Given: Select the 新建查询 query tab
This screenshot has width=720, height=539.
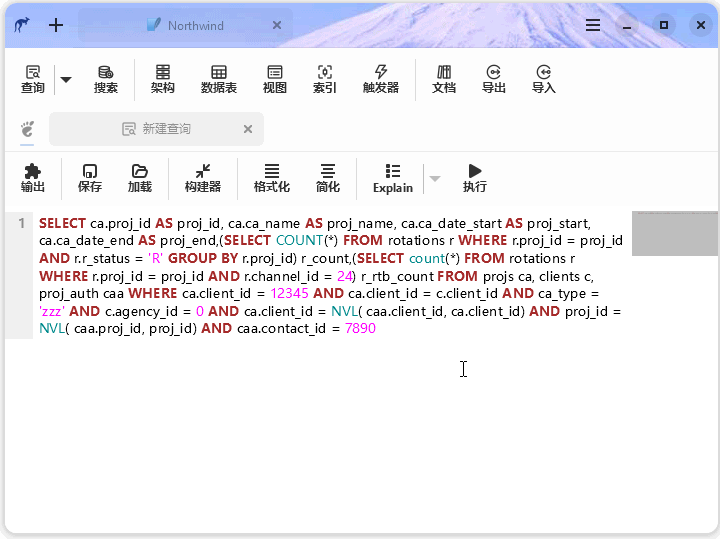Looking at the screenshot, I should (x=156, y=129).
